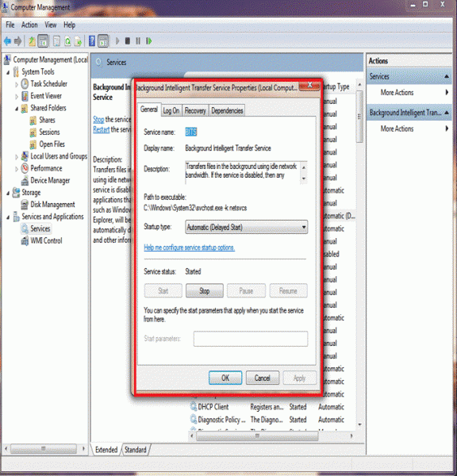Open the Action menu
This screenshot has width=457, height=476.
tap(29, 25)
